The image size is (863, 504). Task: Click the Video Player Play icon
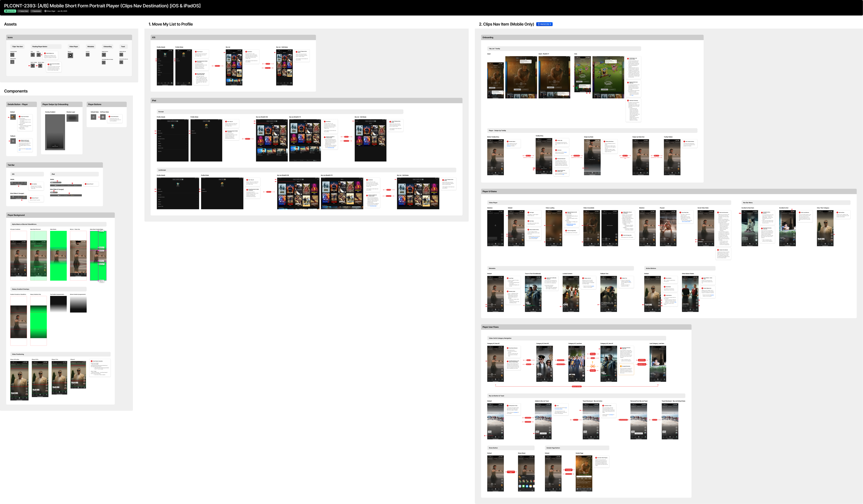(71, 55)
